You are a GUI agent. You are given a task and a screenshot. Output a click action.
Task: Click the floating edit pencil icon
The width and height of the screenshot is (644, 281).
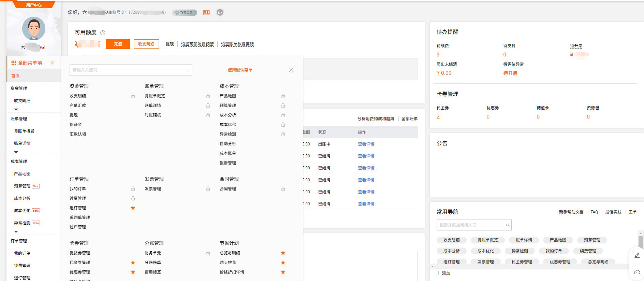[637, 255]
